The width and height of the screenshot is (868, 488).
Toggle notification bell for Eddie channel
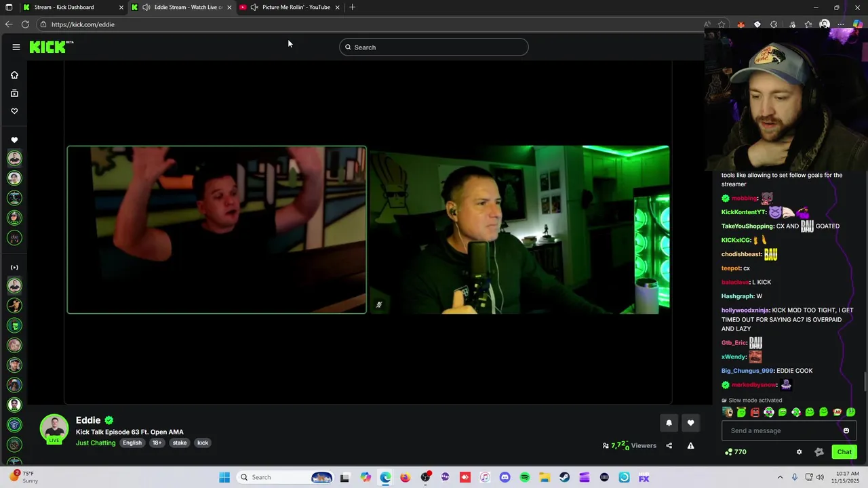pyautogui.click(x=669, y=423)
